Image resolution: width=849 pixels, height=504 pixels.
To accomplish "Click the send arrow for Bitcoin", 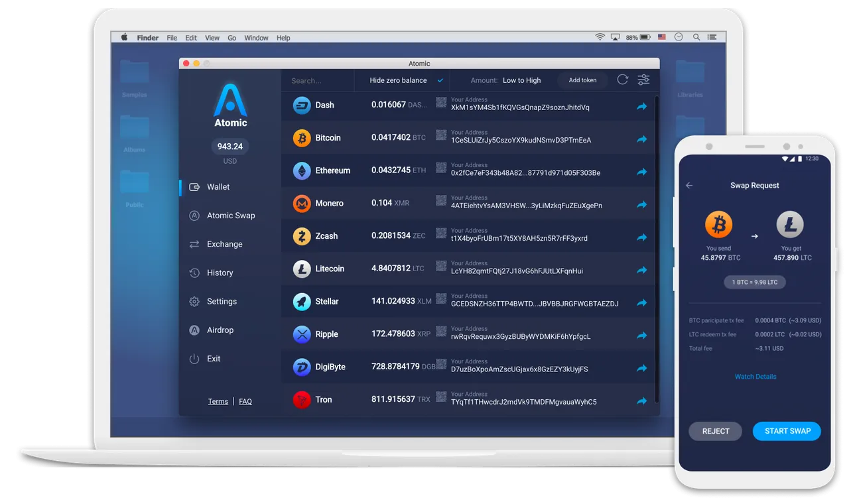I will pyautogui.click(x=641, y=139).
